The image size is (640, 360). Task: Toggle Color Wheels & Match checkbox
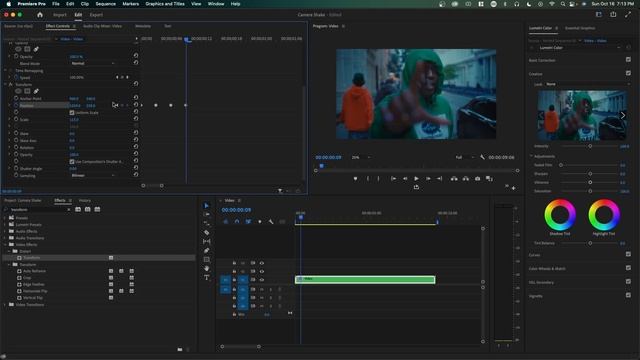[628, 268]
